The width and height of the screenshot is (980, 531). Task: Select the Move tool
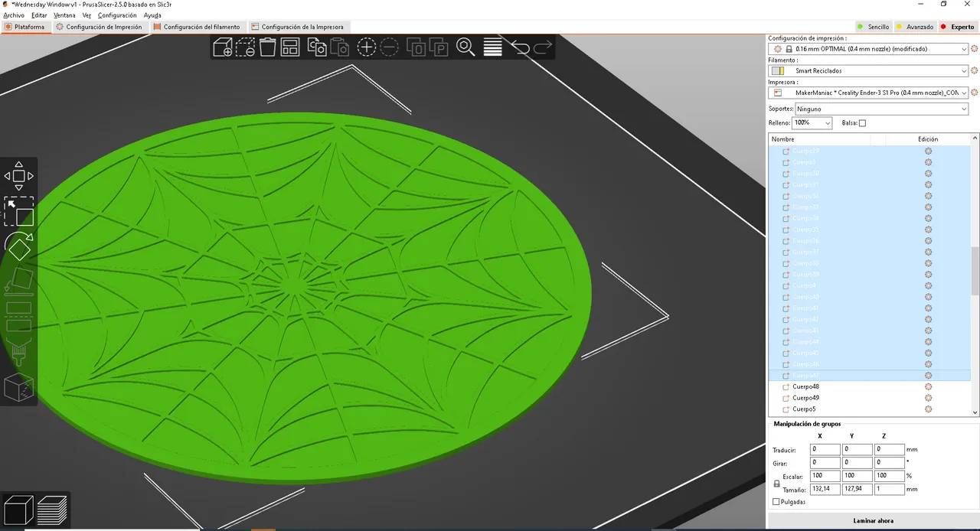click(18, 174)
